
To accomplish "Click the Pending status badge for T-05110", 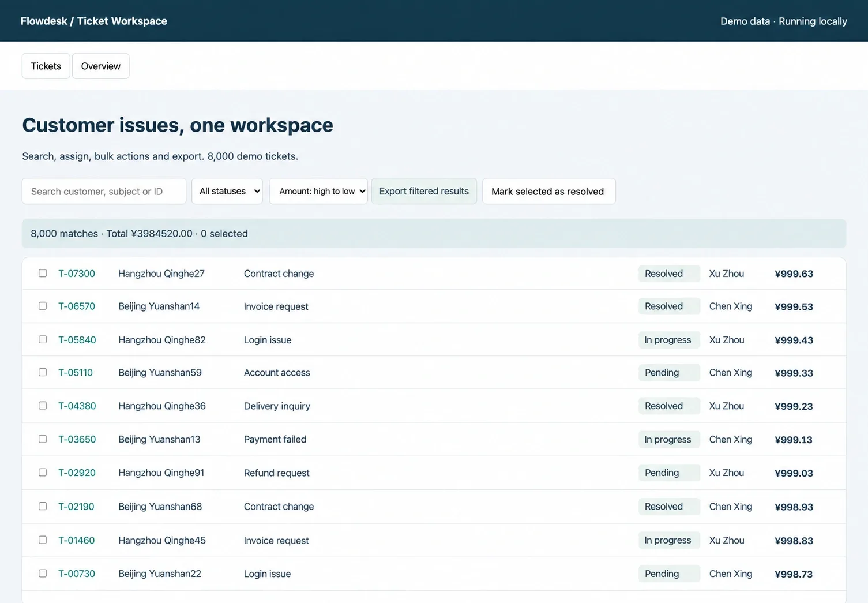I will pos(669,373).
